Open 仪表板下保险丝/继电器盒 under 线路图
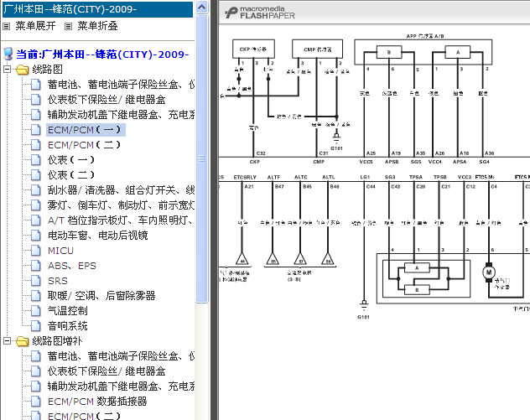The height and width of the screenshot is (420, 530). 107,99
